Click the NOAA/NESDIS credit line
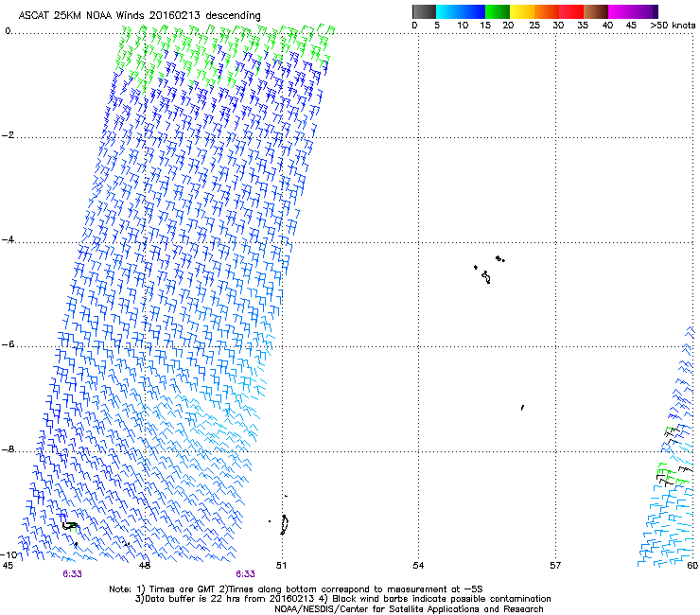 coord(409,609)
